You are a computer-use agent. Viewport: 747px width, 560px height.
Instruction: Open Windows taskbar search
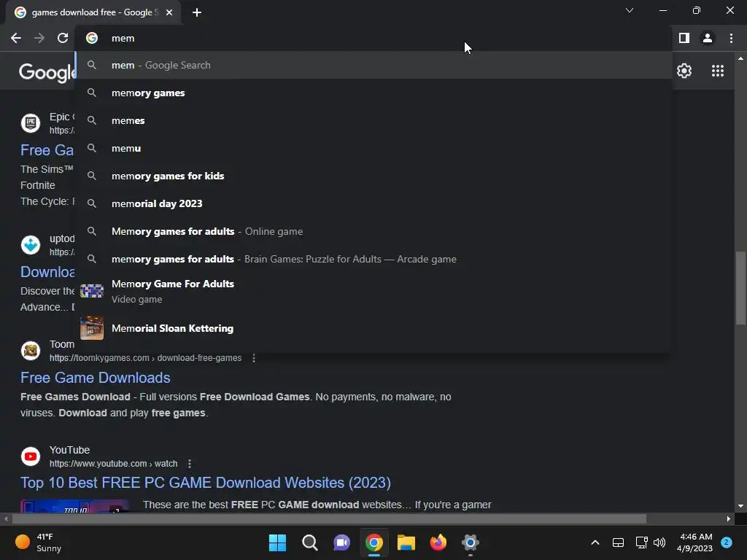309,542
